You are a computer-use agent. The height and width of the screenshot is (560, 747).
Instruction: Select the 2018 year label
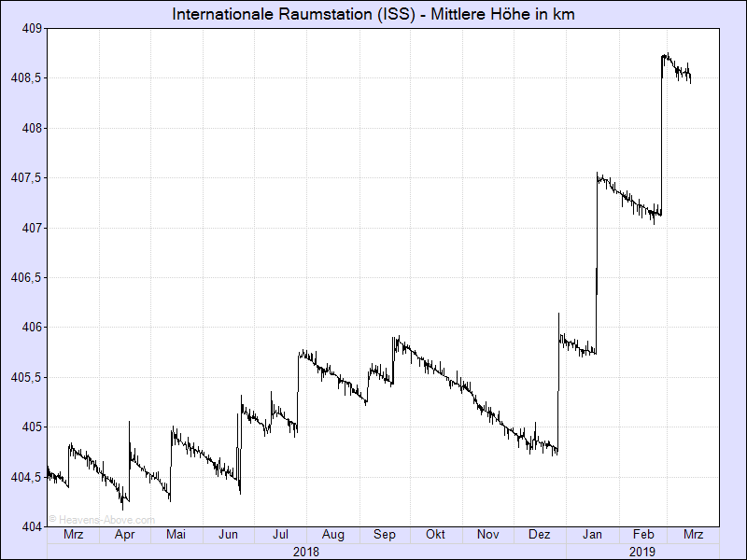point(306,552)
